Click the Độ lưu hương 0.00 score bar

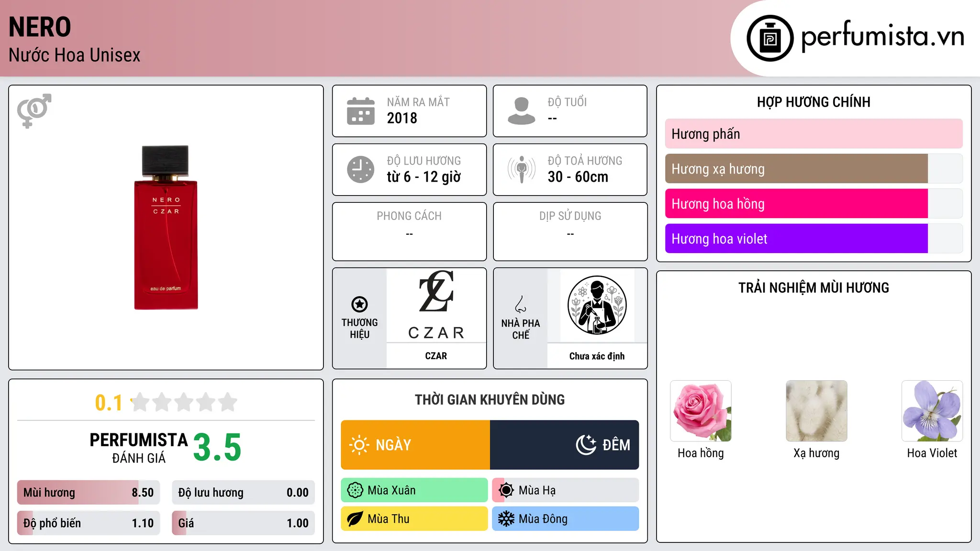pos(243,493)
